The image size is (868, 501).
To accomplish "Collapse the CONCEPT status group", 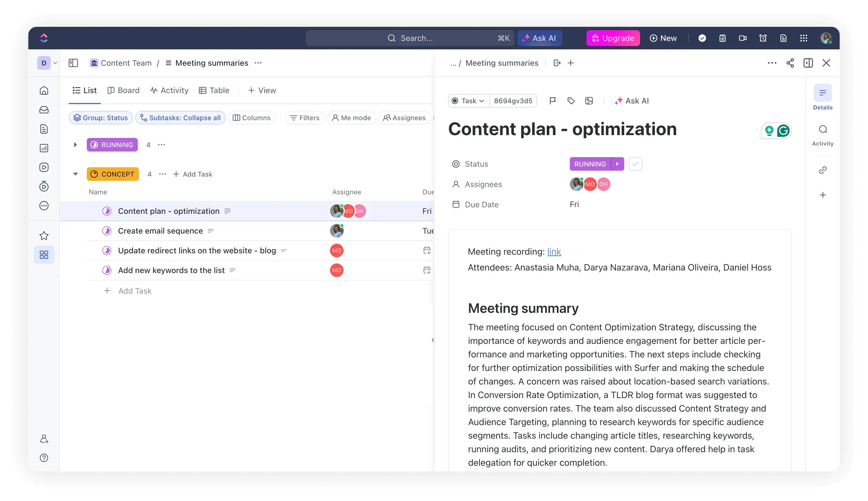I will point(75,174).
